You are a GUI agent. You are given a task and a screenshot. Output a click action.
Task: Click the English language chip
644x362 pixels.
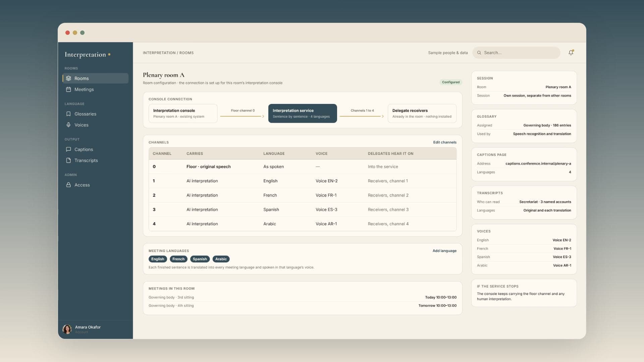coord(158,259)
